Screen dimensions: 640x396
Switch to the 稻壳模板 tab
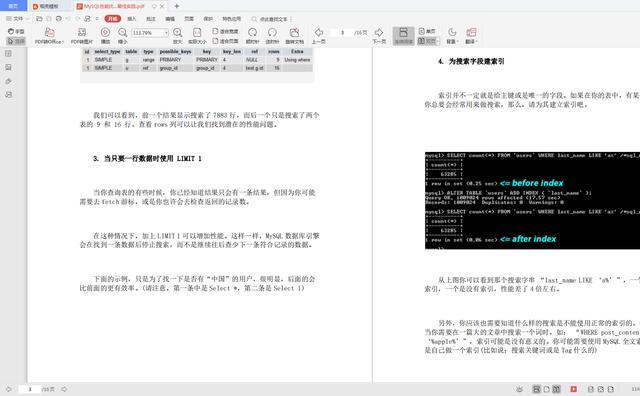click(x=46, y=7)
